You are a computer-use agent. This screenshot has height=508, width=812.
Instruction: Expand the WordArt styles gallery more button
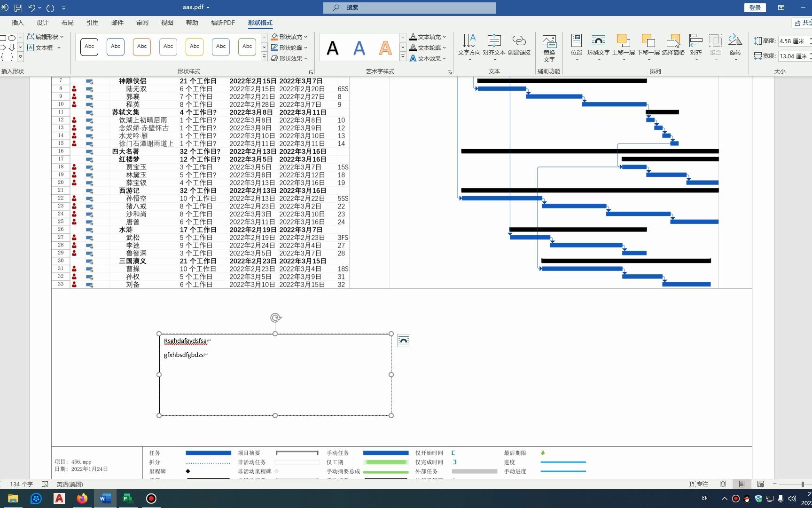[403, 57]
